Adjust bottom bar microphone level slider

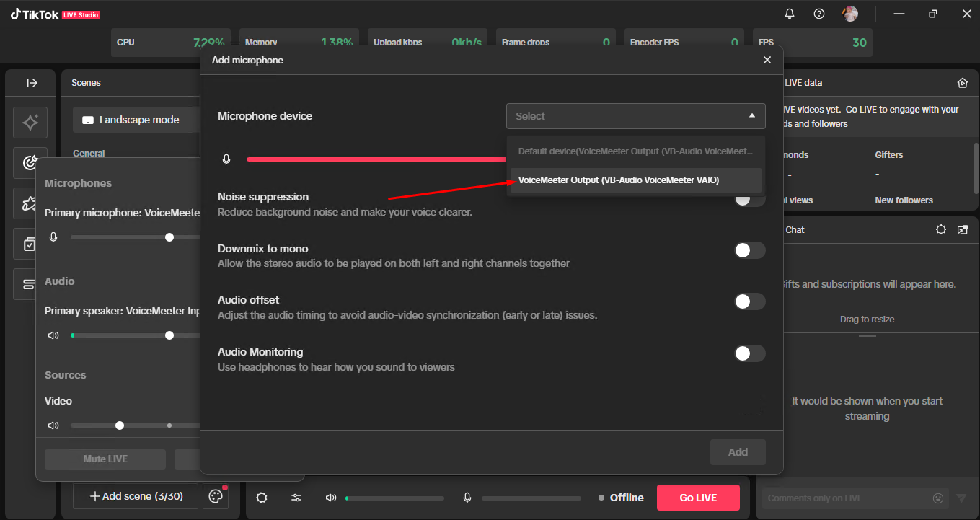531,498
